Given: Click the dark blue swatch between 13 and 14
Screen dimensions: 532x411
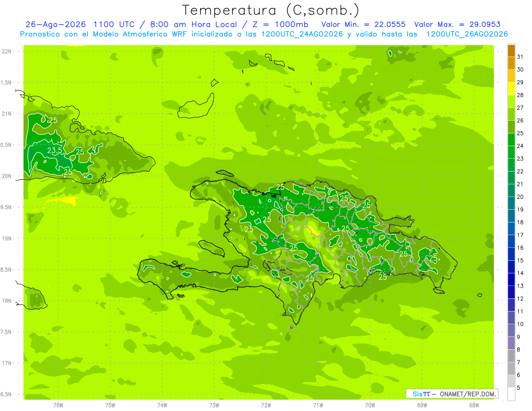Looking at the screenshot, I should [511, 279].
